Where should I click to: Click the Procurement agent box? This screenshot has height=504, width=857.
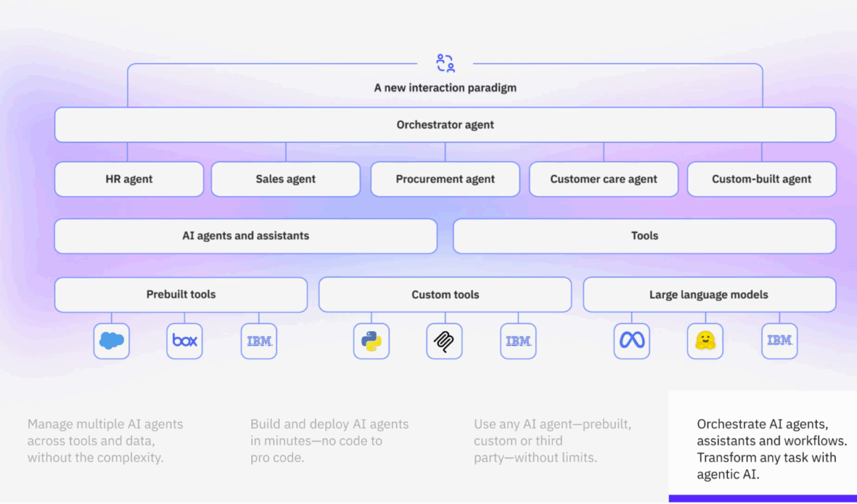coord(445,179)
